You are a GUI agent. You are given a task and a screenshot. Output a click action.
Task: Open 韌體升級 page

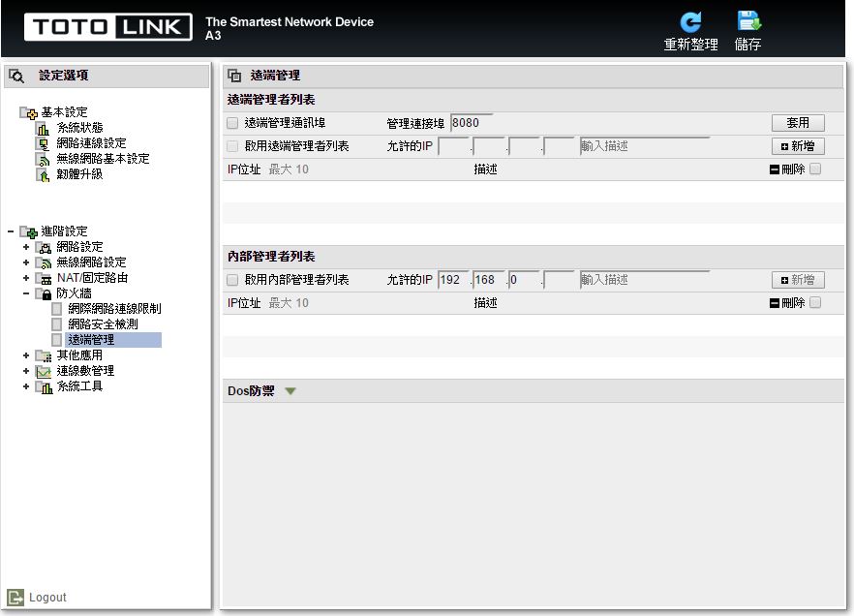[79, 174]
